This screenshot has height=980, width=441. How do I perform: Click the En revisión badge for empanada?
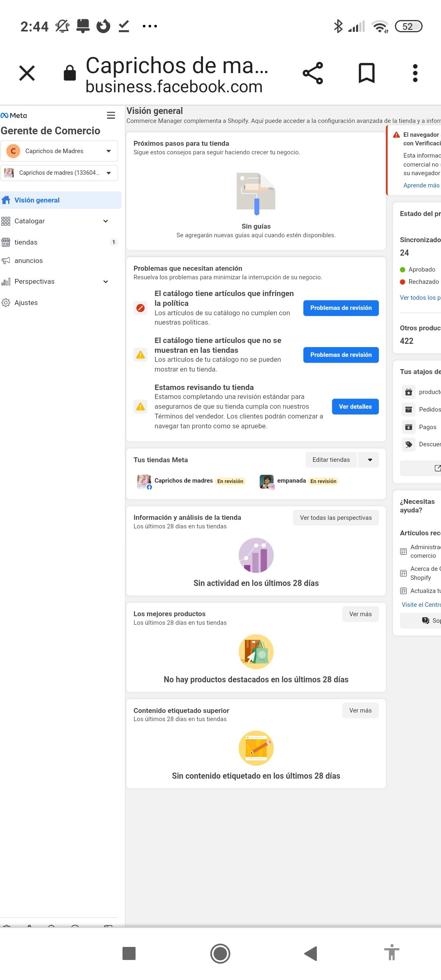point(323,481)
